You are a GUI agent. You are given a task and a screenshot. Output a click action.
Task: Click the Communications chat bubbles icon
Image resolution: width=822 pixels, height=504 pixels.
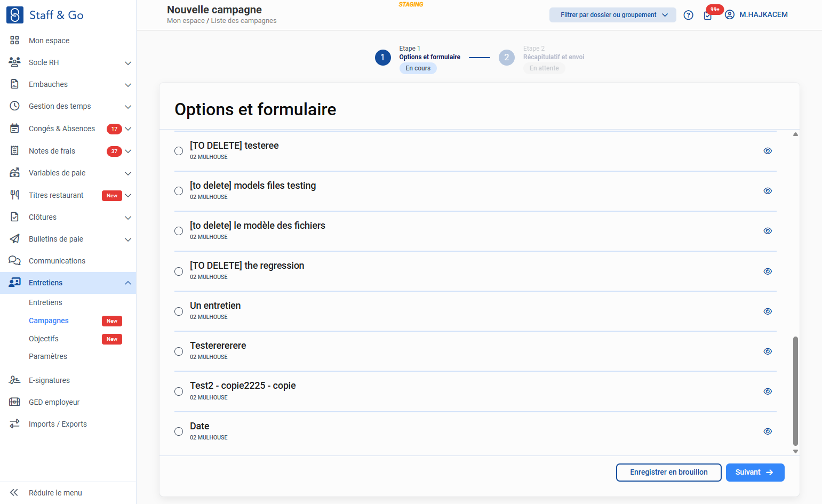[x=15, y=261]
